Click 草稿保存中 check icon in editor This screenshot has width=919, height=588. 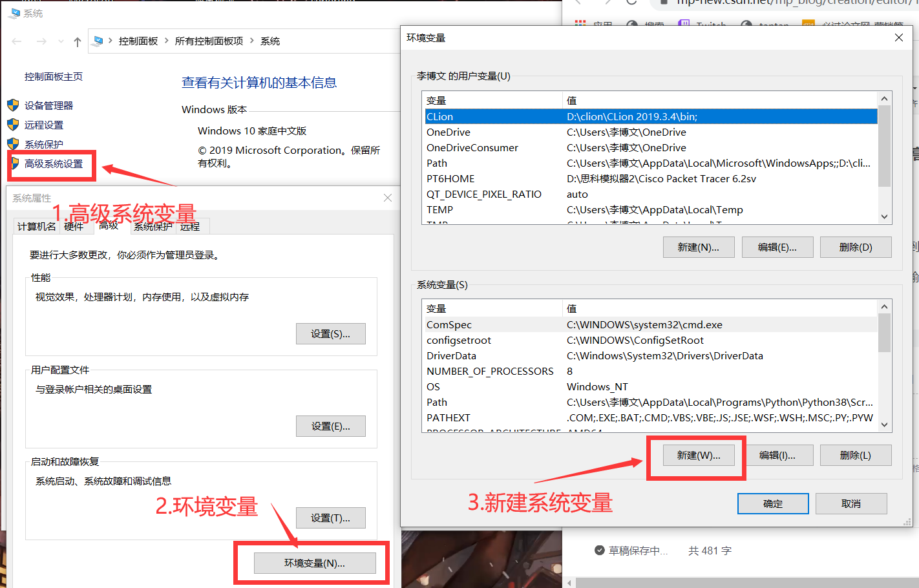click(600, 551)
